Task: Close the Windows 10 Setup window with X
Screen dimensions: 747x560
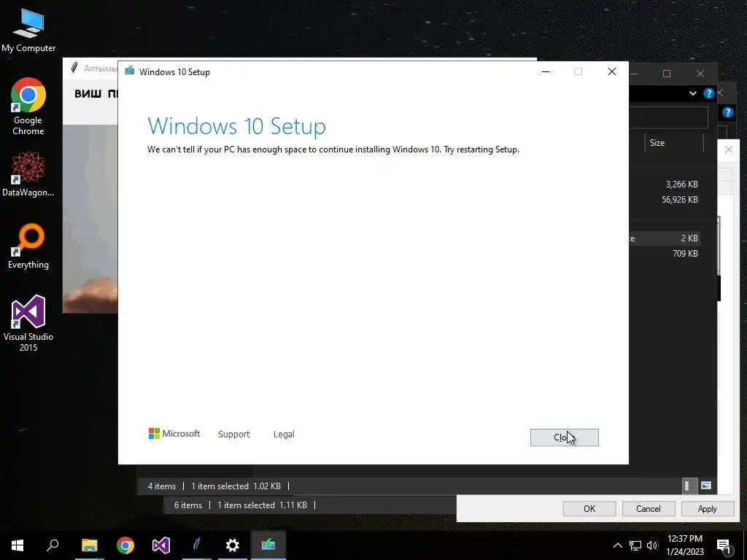Action: click(612, 71)
